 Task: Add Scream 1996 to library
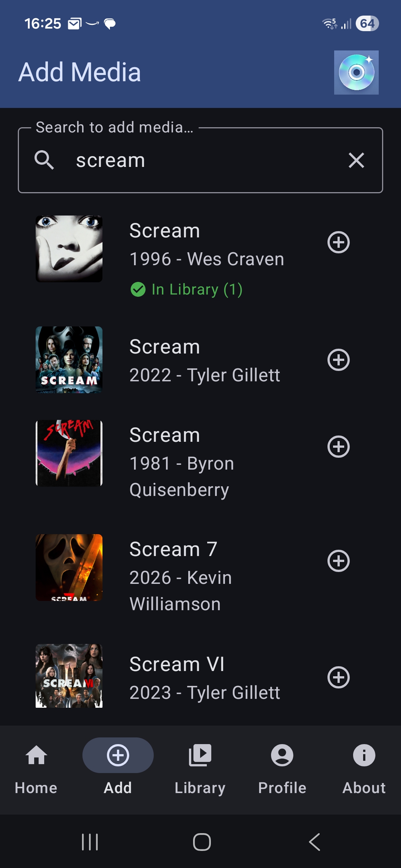(339, 243)
